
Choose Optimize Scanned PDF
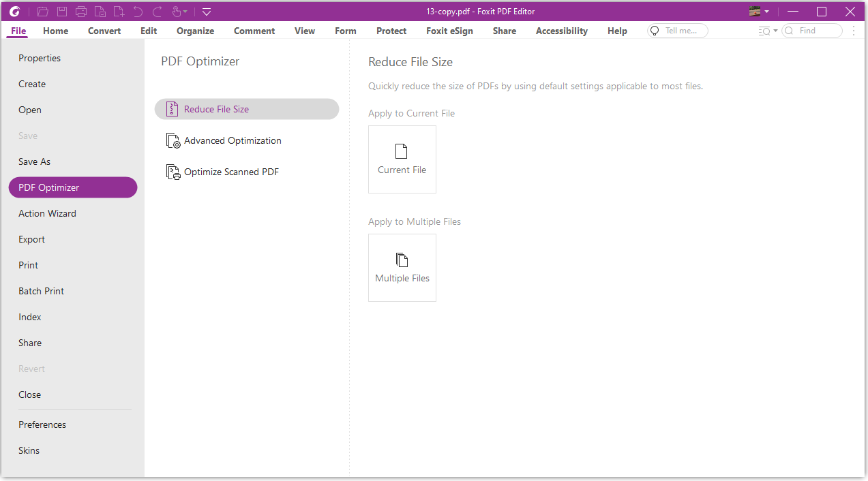[231, 172]
